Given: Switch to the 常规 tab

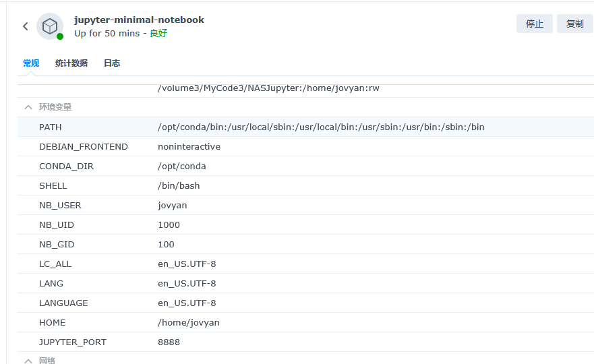Looking at the screenshot, I should (31, 63).
